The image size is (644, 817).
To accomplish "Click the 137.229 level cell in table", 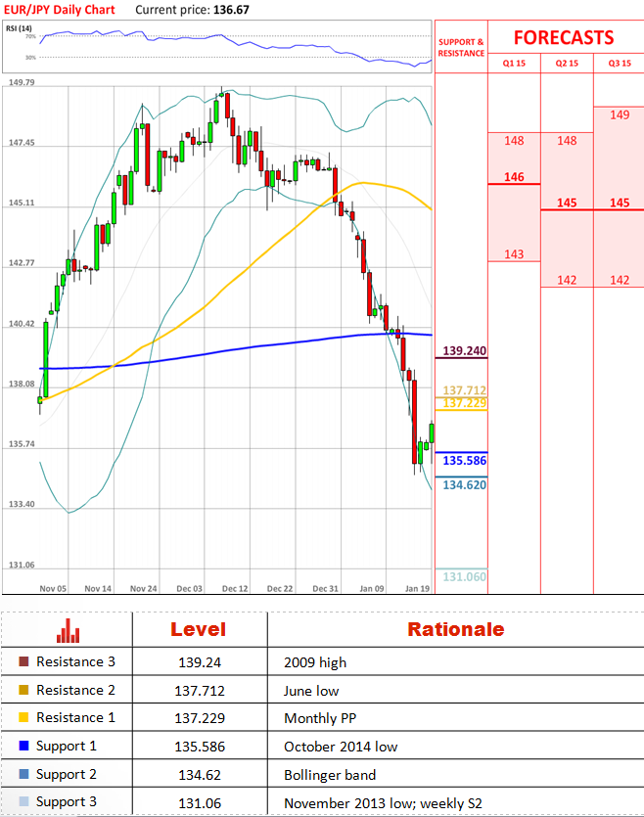I will pyautogui.click(x=200, y=718).
